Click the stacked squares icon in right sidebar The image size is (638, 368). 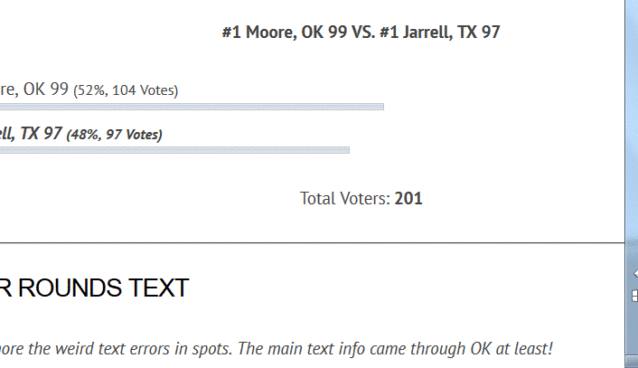[635, 296]
